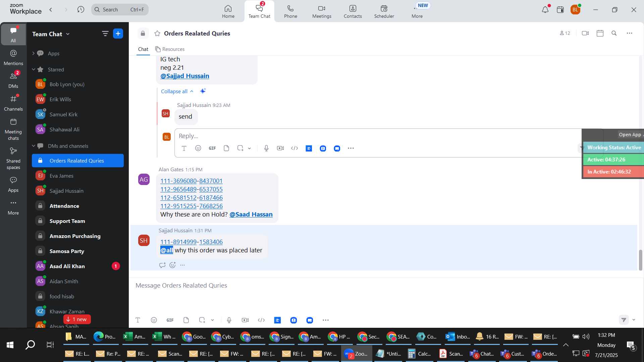Viewport: 644px width, 362px height.
Task: Open the Team Chat filter icon
Action: coord(105,34)
